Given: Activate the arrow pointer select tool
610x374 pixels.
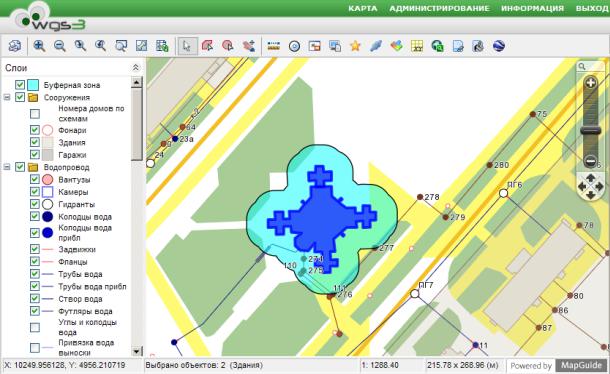Looking at the screenshot, I should pos(187,46).
